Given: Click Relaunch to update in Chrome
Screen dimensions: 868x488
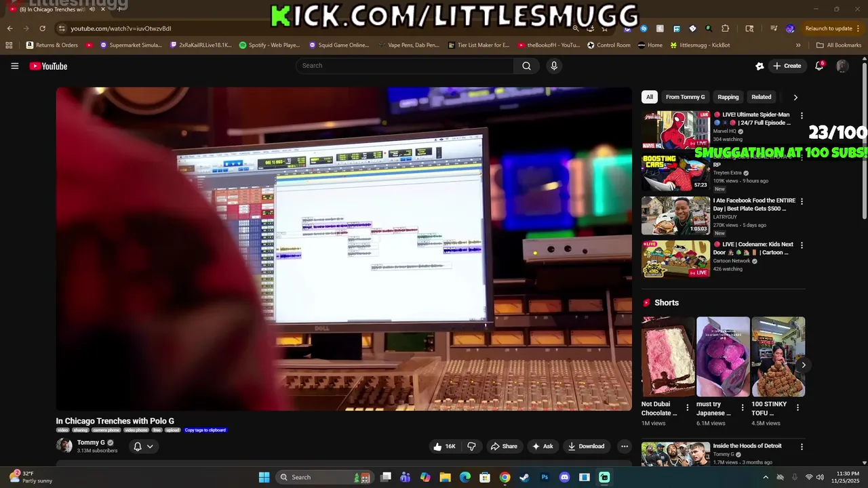Looking at the screenshot, I should pos(829,28).
